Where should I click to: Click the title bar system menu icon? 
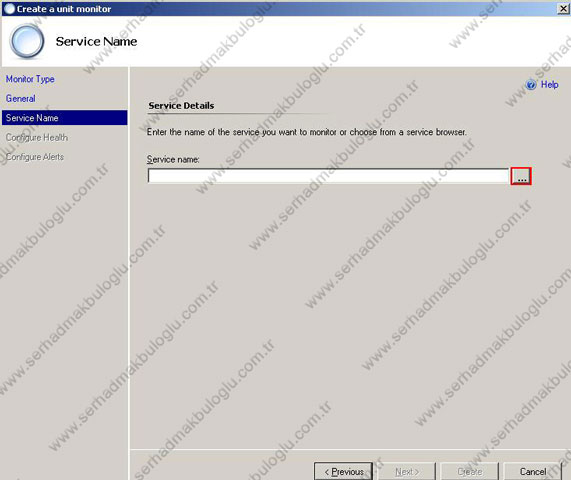pos(9,9)
